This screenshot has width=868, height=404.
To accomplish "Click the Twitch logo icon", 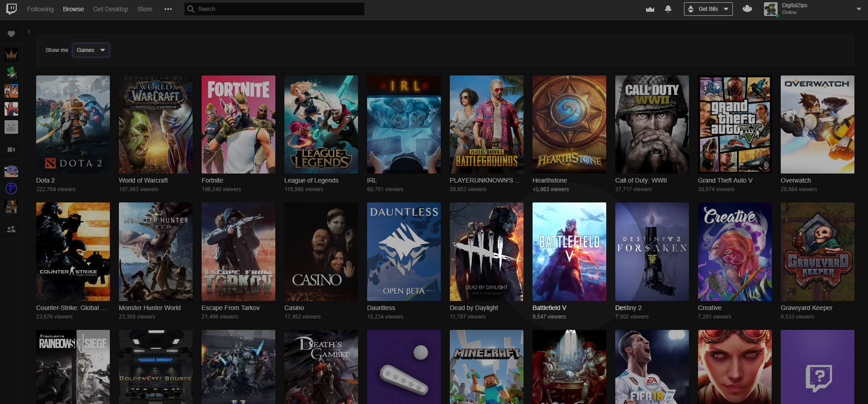I will (12, 9).
